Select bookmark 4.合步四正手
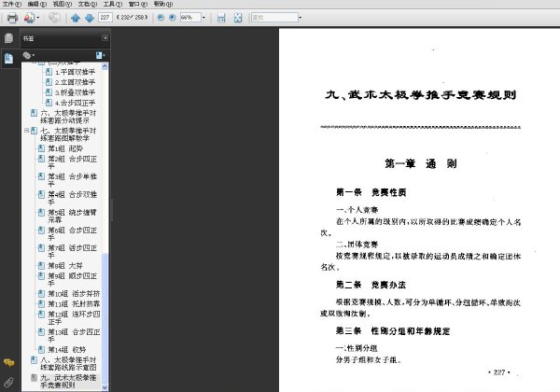The image size is (560, 392). click(75, 103)
